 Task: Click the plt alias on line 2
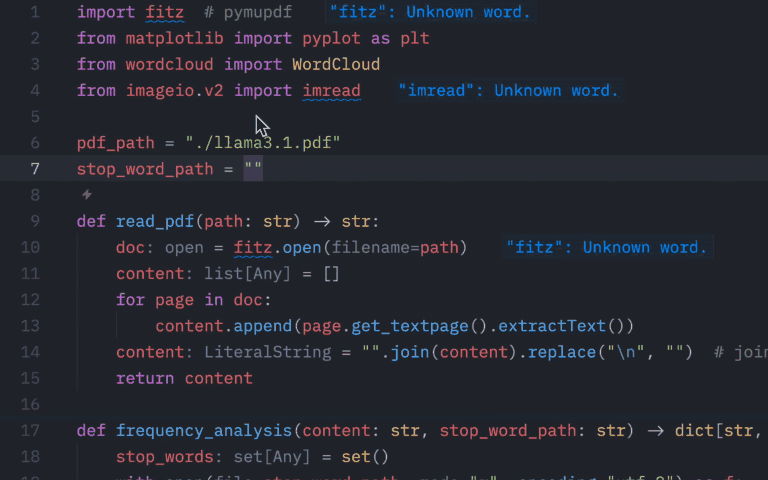tap(415, 38)
